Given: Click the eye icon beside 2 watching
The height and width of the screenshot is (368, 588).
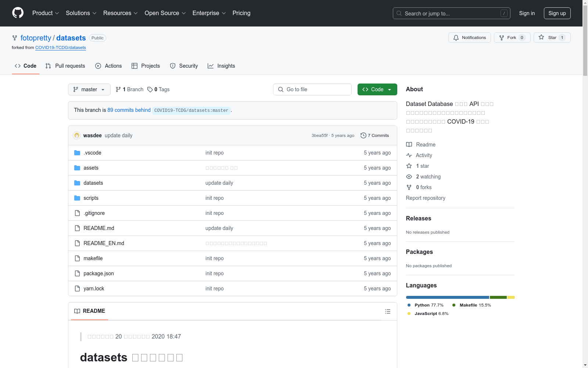Looking at the screenshot, I should click(409, 177).
